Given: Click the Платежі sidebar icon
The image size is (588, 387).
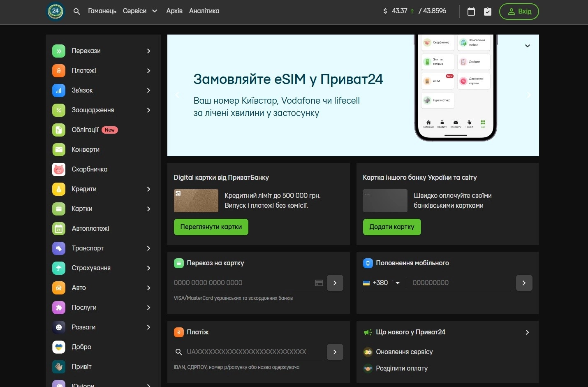Looking at the screenshot, I should point(59,71).
